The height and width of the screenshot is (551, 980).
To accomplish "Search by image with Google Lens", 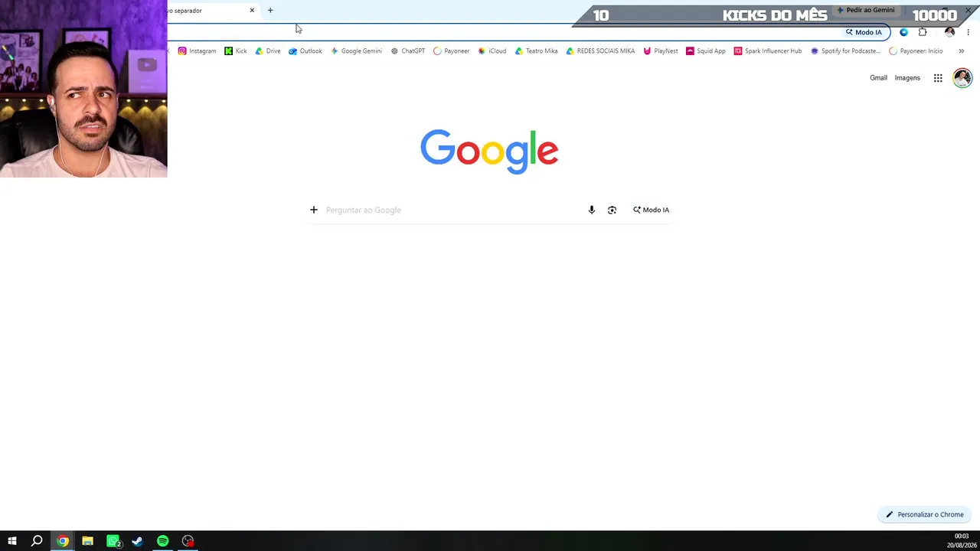I will pos(612,210).
